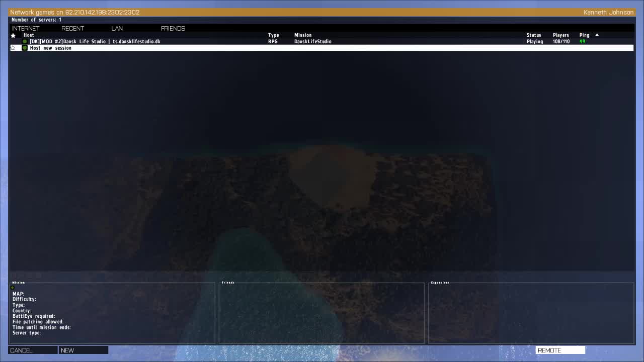
Task: Sort the list by Host column
Action: (x=29, y=35)
